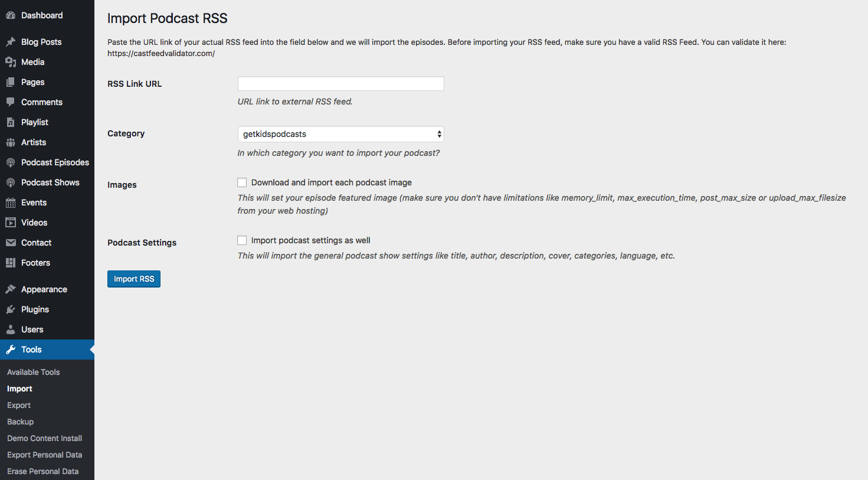Click the Blog Posts pushpin icon

[x=11, y=42]
